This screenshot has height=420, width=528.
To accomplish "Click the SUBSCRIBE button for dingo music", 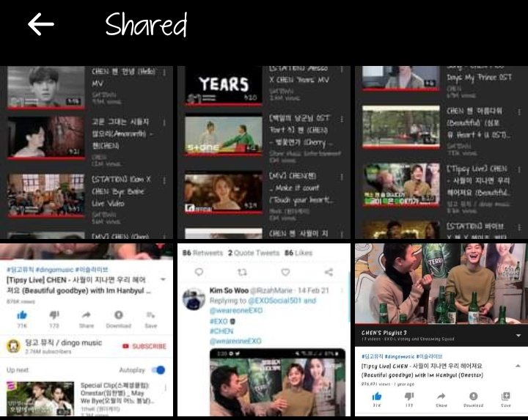I will (x=144, y=346).
